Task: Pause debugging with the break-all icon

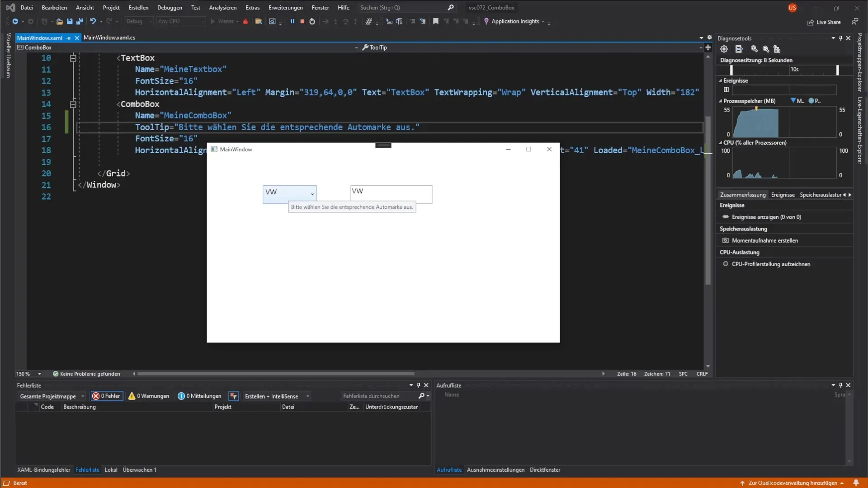Action: 292,21
